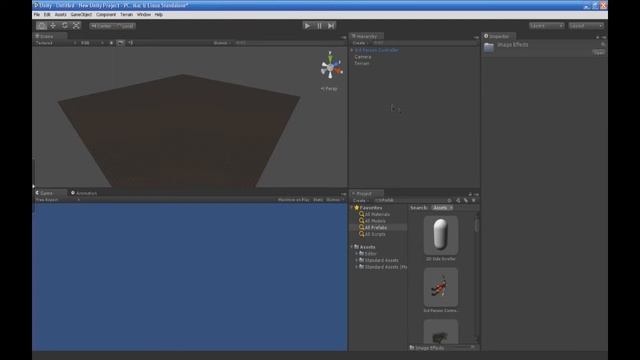Viewport: 640px width, 360px height.
Task: Select the Hand tool in toolbar
Action: point(41,25)
